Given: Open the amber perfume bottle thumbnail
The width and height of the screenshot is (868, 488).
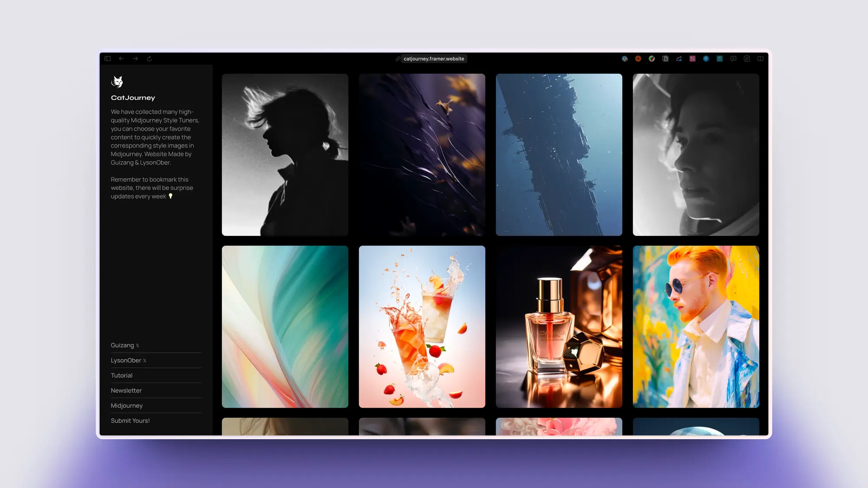Looking at the screenshot, I should point(559,327).
